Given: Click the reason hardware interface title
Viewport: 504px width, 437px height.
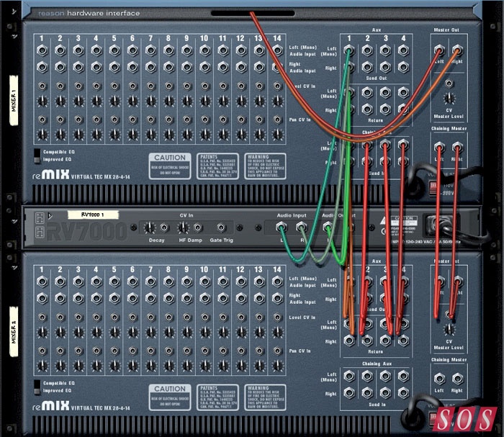Looking at the screenshot, I should tap(89, 14).
